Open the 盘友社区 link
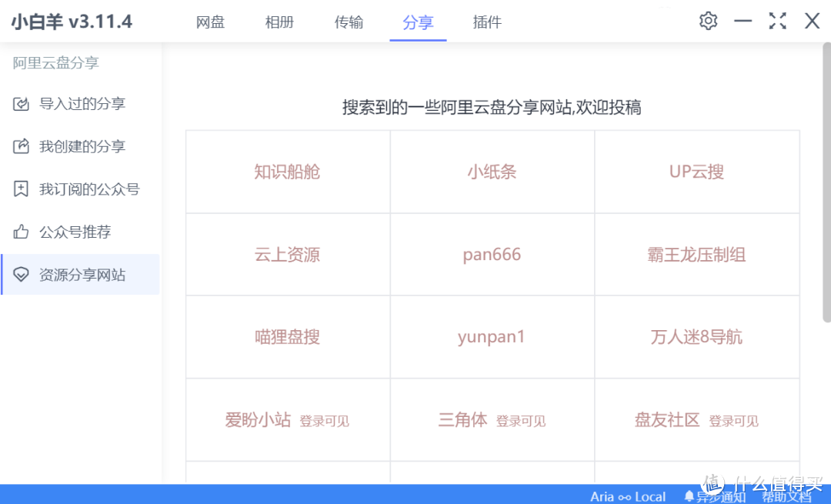The width and height of the screenshot is (831, 504). pos(667,419)
